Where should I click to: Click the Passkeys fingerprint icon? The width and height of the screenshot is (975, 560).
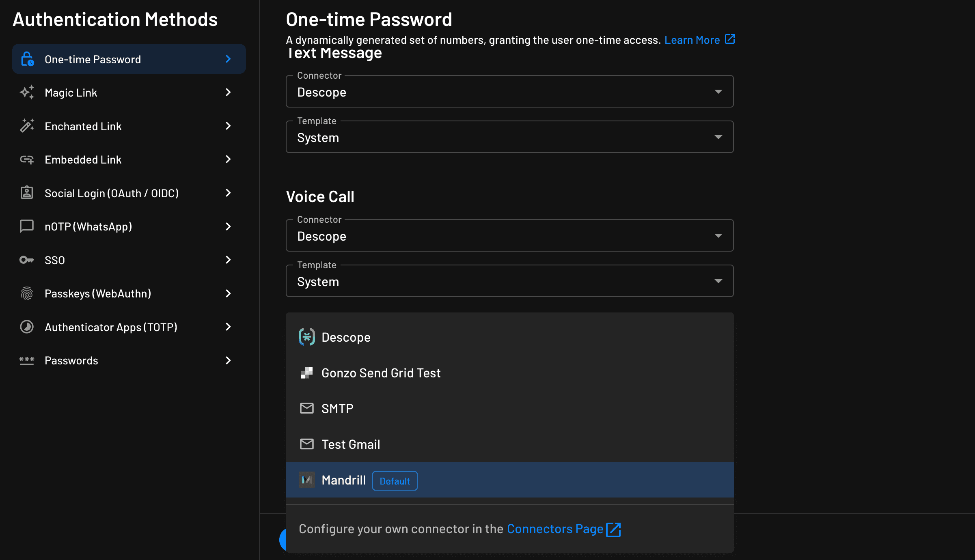tap(27, 293)
